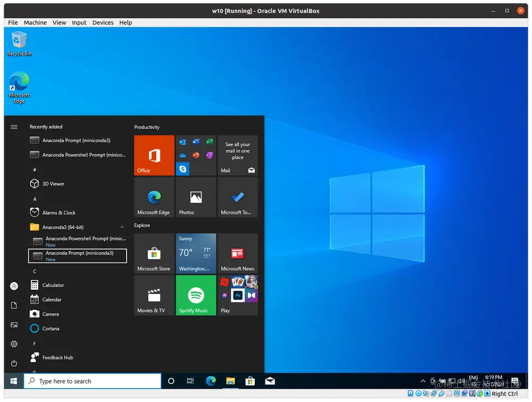The image size is (532, 402).
Task: Start Cortana from the Start menu
Action: [x=51, y=329]
